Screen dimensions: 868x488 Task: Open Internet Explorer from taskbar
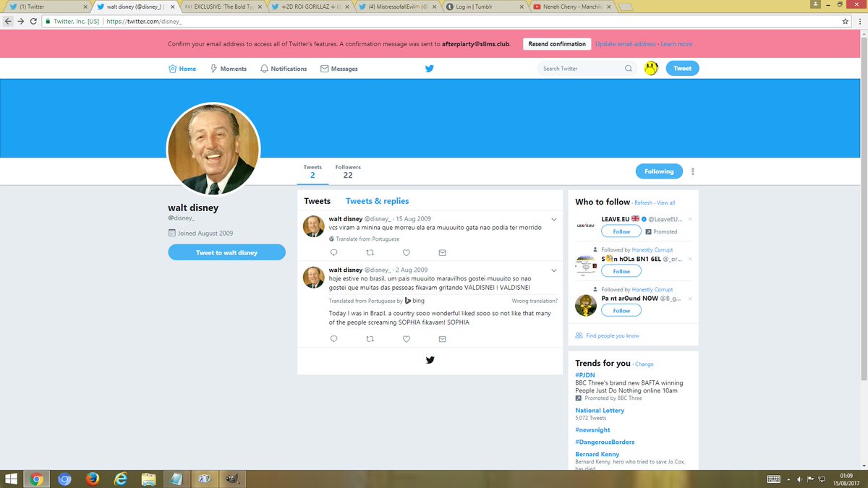pos(120,479)
